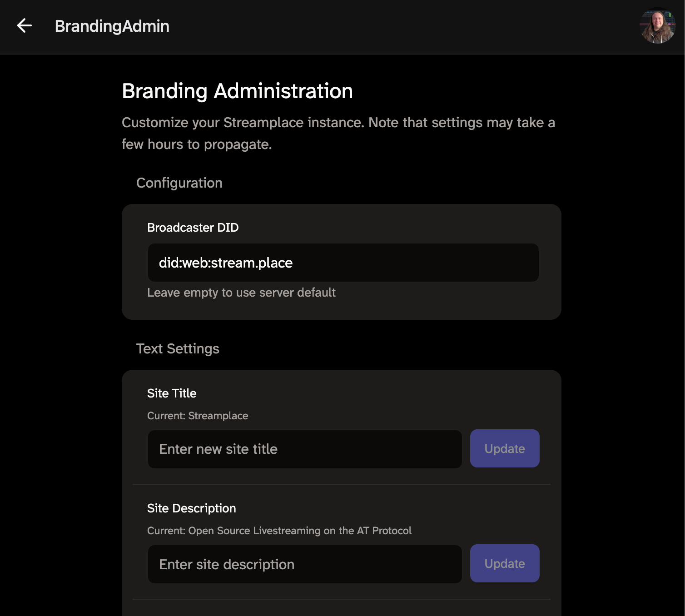Click the Broadcaster DID label
Image resolution: width=685 pixels, height=616 pixels.
click(x=193, y=228)
